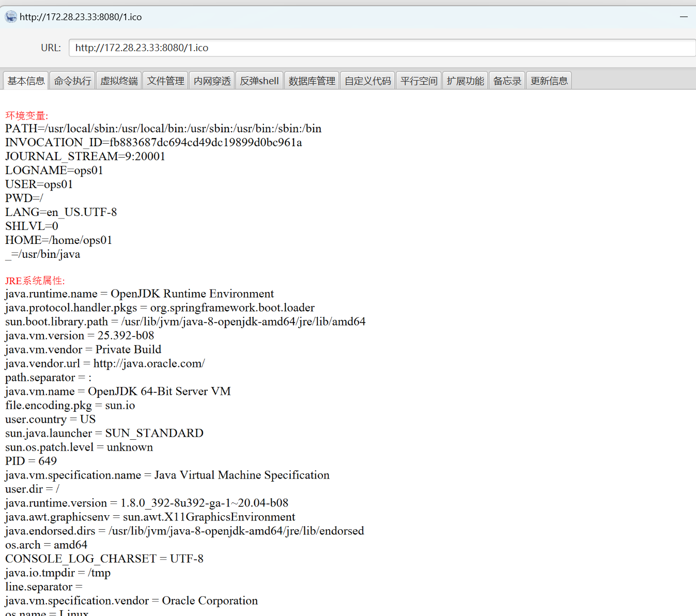This screenshot has height=616, width=696.
Task: Switch to the 命令执行 tab
Action: pyautogui.click(x=72, y=81)
